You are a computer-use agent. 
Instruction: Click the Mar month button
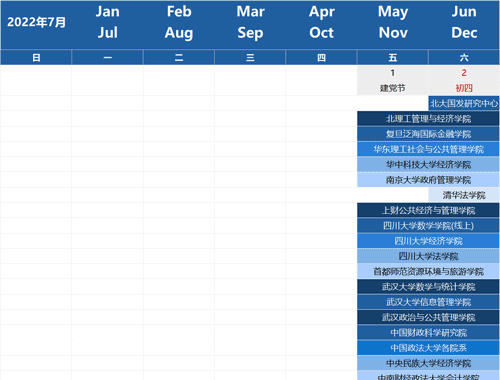click(x=250, y=12)
